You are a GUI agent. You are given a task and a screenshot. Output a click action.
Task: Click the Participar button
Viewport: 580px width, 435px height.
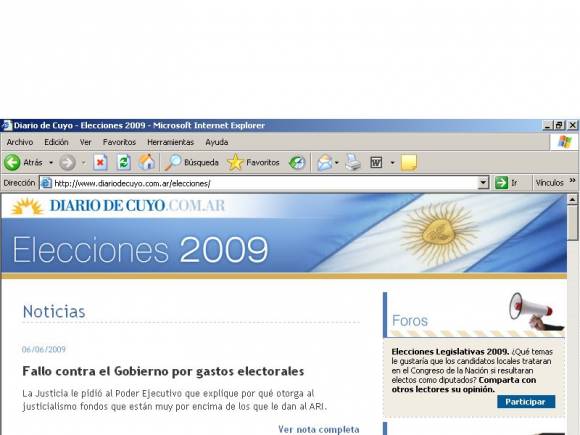[526, 402]
